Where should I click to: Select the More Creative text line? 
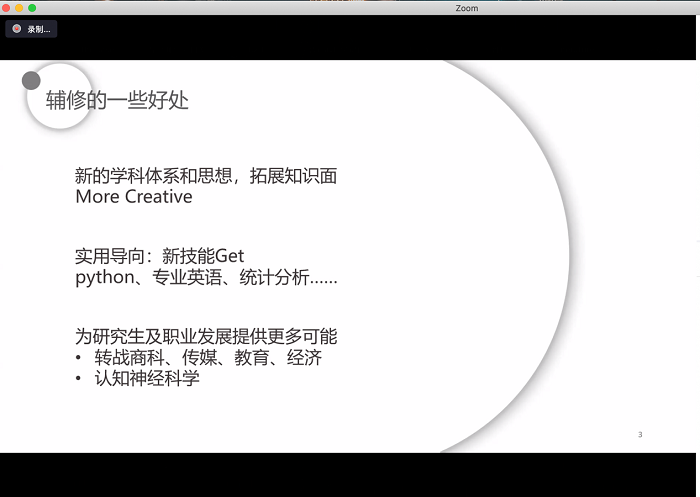[134, 197]
